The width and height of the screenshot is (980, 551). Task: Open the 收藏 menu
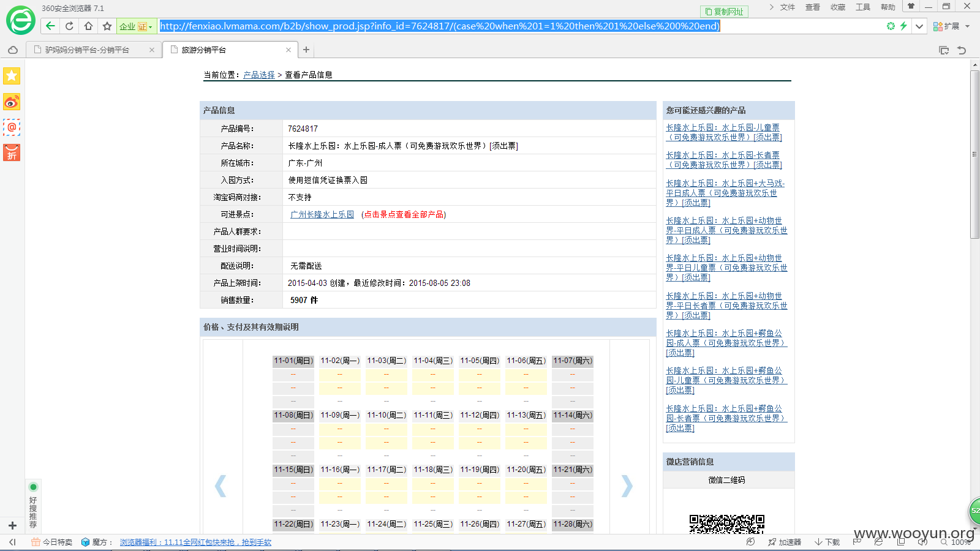coord(838,7)
